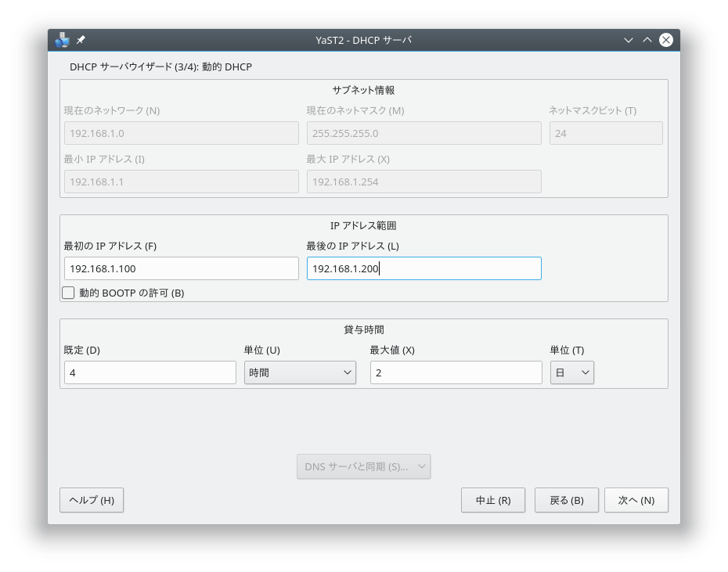Enable the 動的 BOOTP の許可 checkbox
728x572 pixels.
[x=69, y=293]
